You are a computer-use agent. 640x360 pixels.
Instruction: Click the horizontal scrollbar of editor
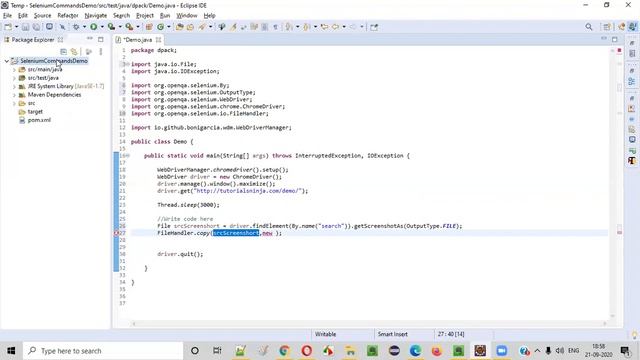click(x=369, y=324)
